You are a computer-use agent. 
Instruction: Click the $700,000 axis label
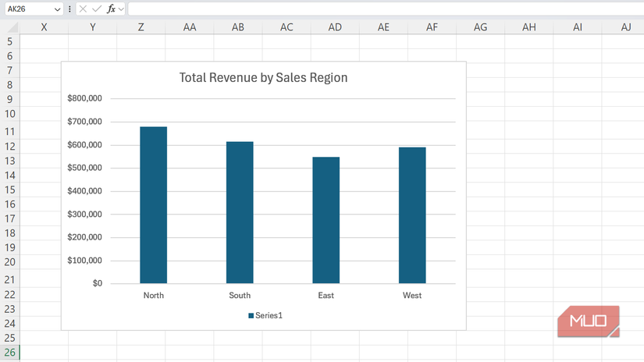point(84,122)
